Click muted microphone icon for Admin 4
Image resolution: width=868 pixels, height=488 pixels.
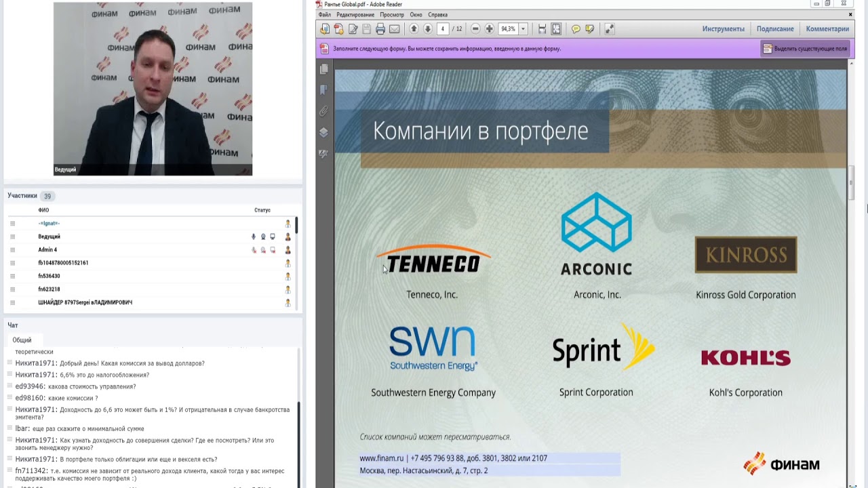coord(254,250)
